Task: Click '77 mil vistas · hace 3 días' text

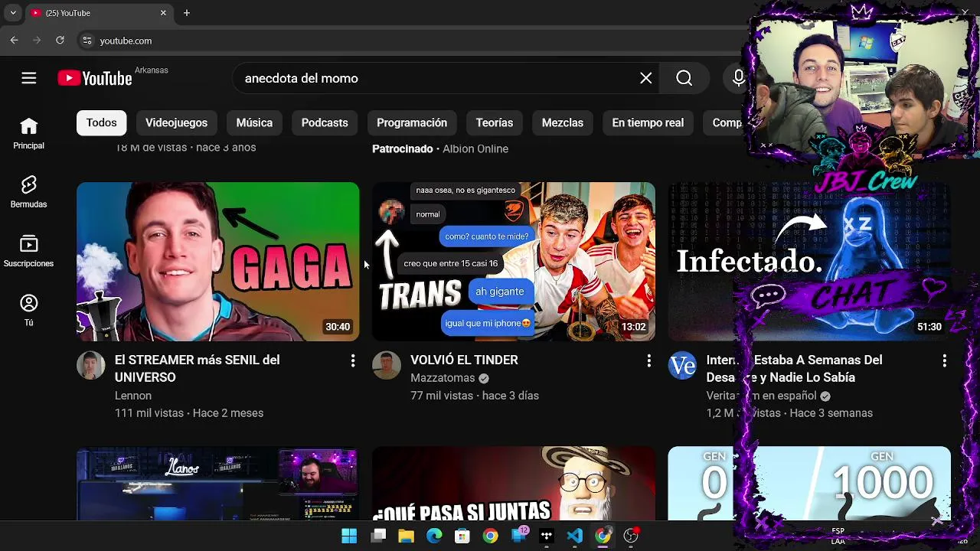Action: pyautogui.click(x=475, y=396)
